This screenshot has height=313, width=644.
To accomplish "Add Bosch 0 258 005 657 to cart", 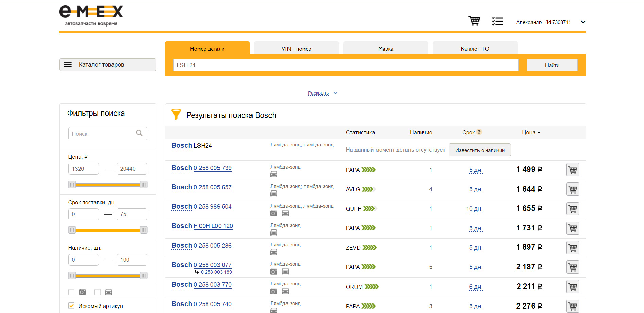I will click(x=573, y=189).
